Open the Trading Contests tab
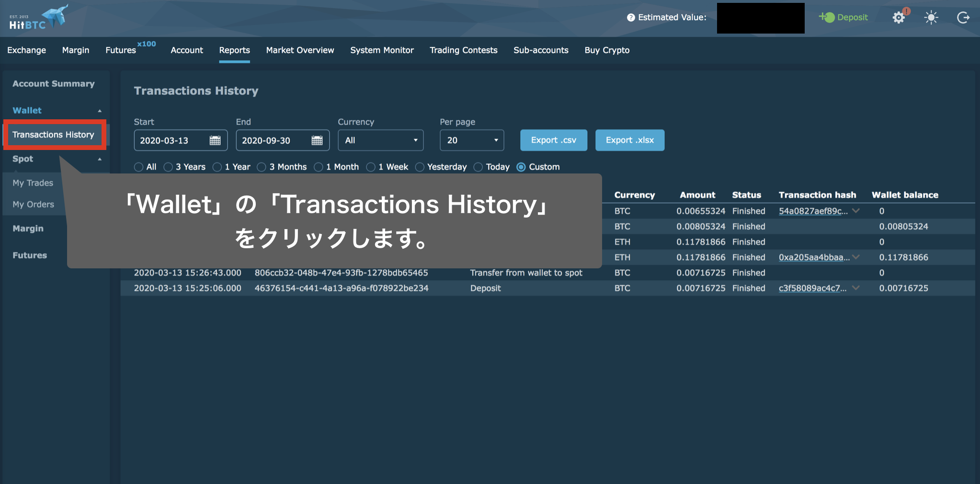This screenshot has height=484, width=980. pos(464,50)
